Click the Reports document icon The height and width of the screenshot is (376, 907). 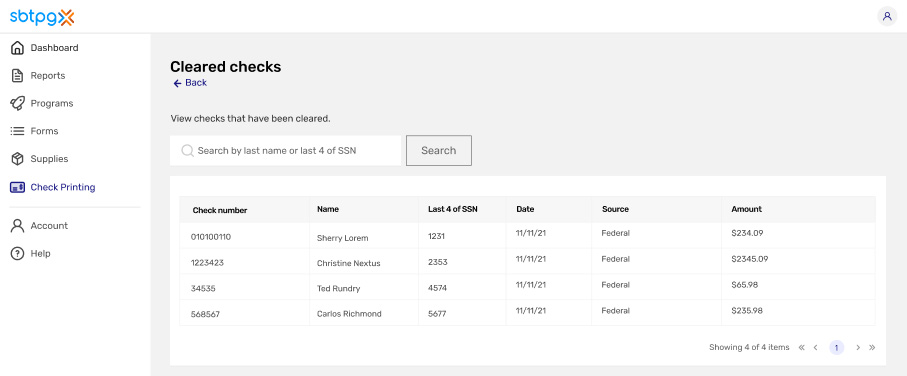tap(17, 76)
